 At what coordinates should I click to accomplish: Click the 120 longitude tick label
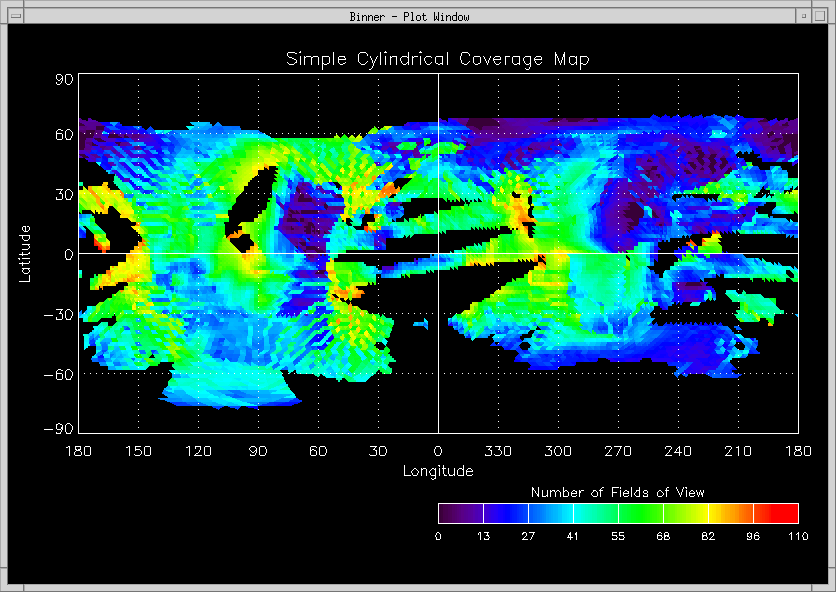(198, 451)
